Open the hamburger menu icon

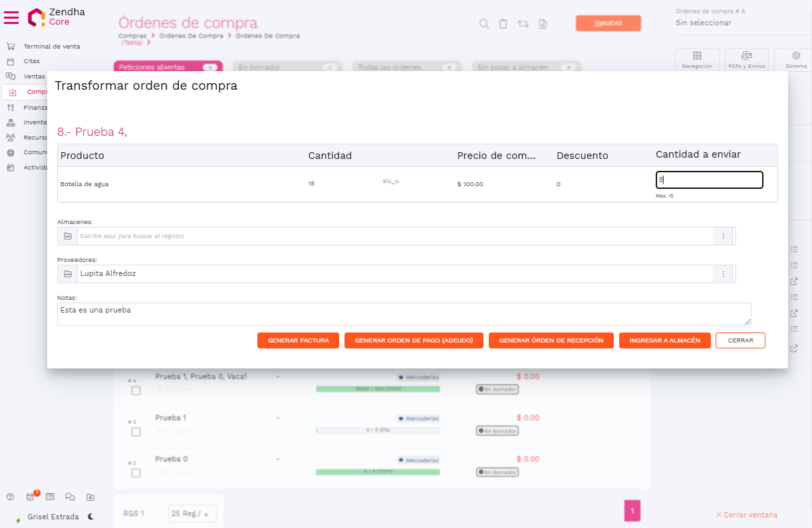11,17
